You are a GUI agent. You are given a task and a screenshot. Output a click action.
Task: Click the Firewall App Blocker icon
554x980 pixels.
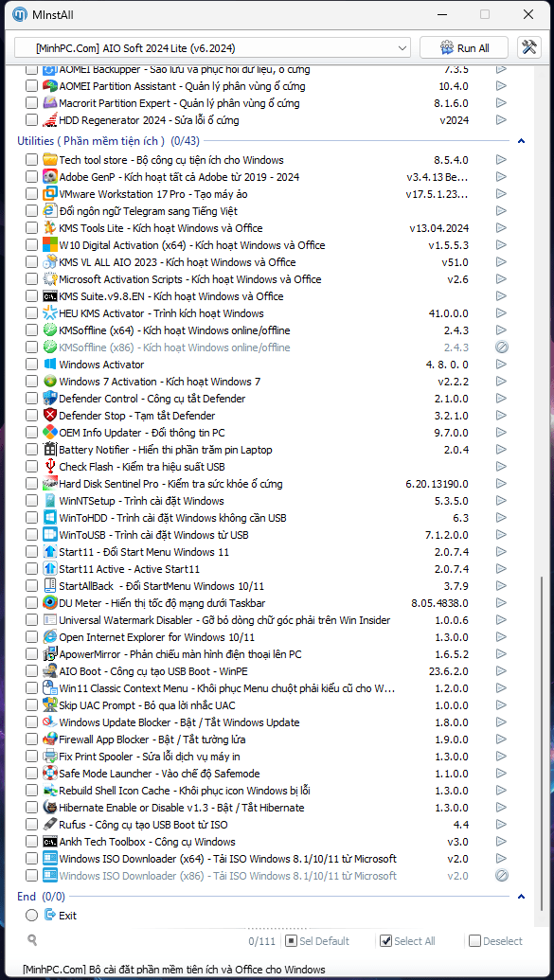pos(50,739)
